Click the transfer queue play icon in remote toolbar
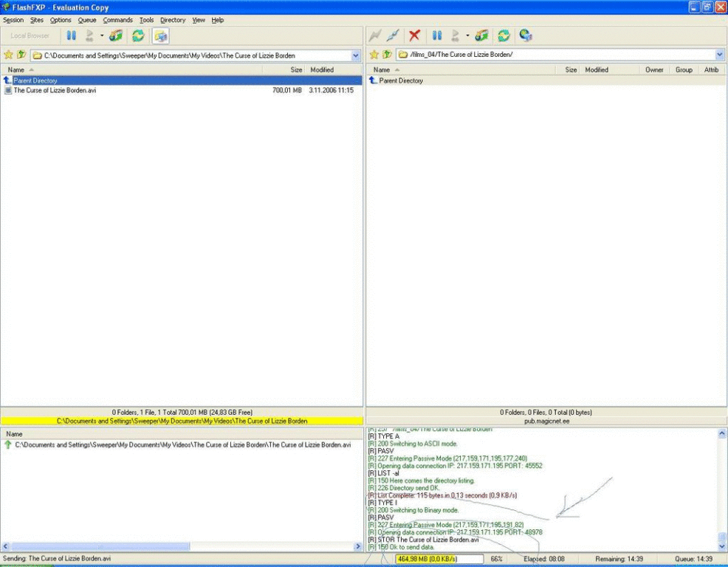 tap(456, 35)
